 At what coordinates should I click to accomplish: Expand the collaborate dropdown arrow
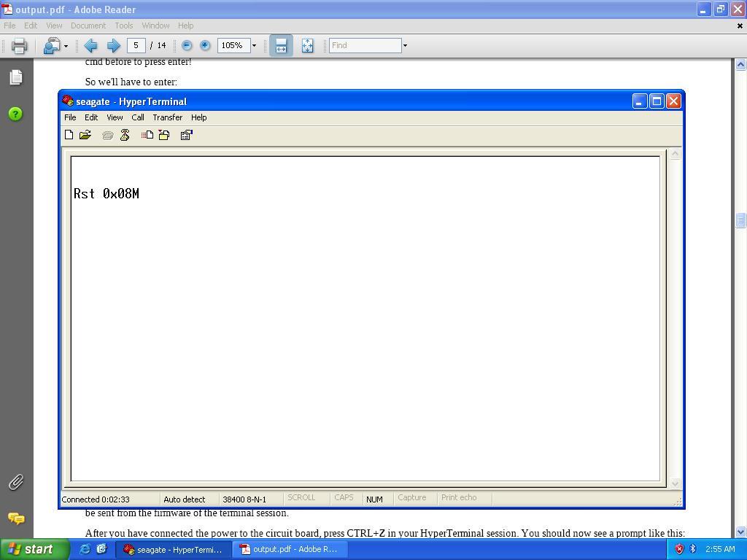pyautogui.click(x=66, y=46)
